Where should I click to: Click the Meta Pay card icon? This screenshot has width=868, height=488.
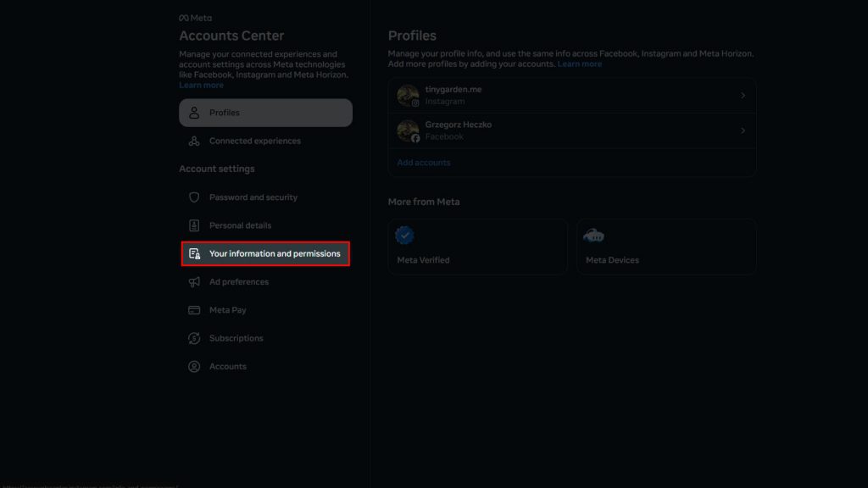[x=194, y=310]
